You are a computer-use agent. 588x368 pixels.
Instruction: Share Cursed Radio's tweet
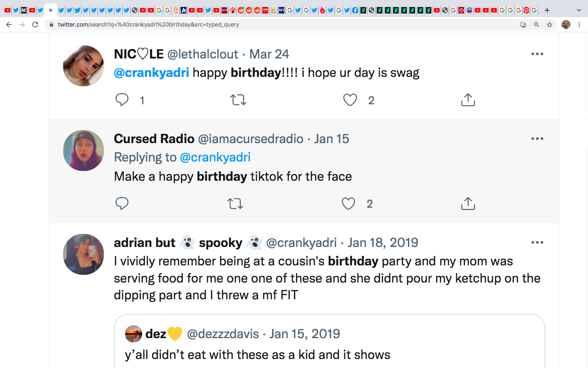coord(468,204)
